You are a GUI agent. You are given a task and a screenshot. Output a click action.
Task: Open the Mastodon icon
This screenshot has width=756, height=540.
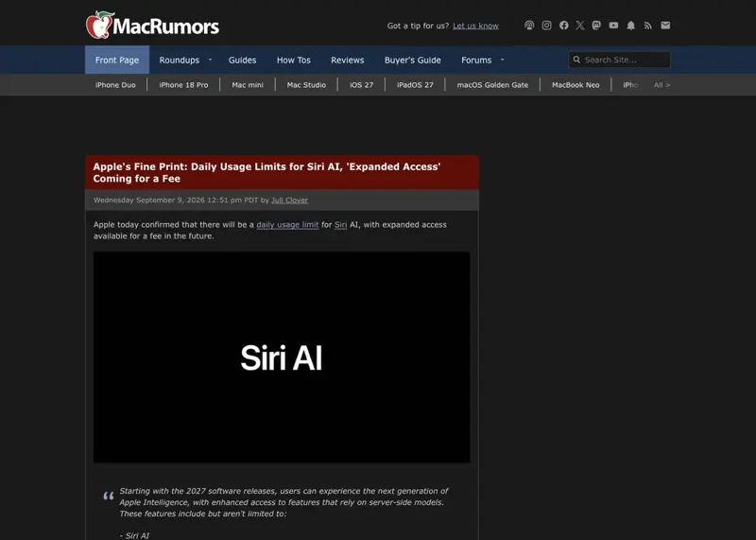tap(596, 26)
